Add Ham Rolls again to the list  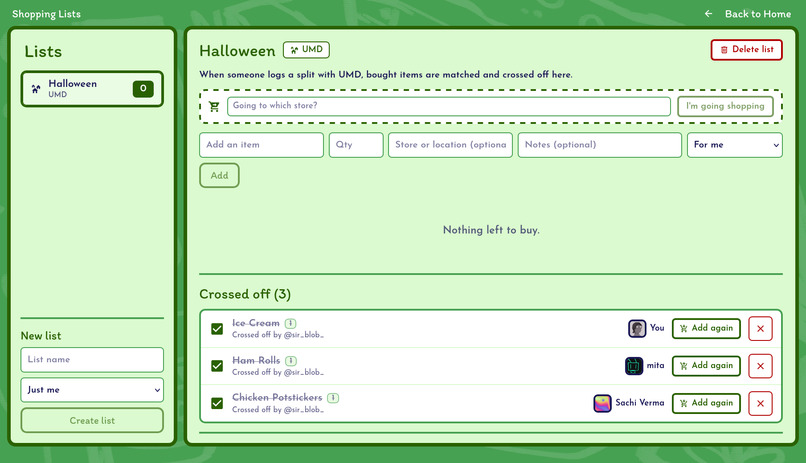point(706,366)
